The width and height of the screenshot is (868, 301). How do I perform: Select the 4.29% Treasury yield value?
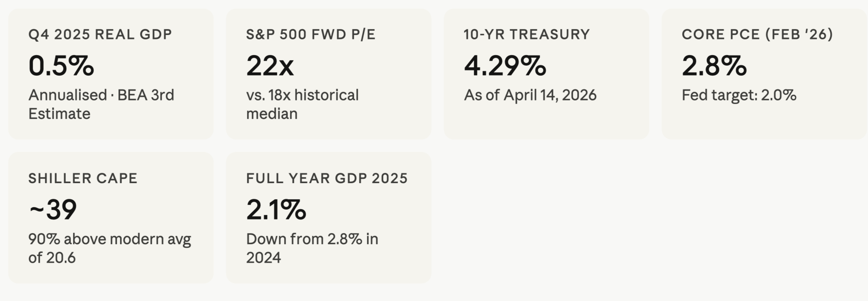pyautogui.click(x=505, y=65)
